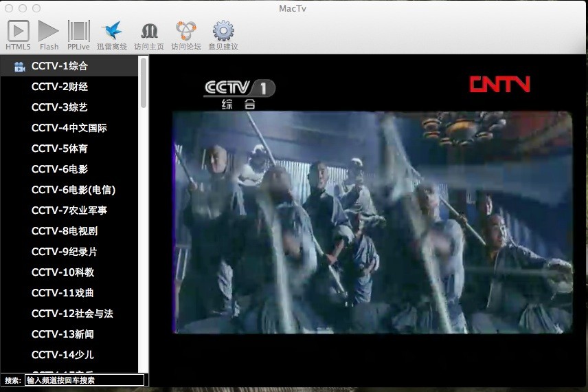Tune to CCTV-11戏曲

(63, 293)
